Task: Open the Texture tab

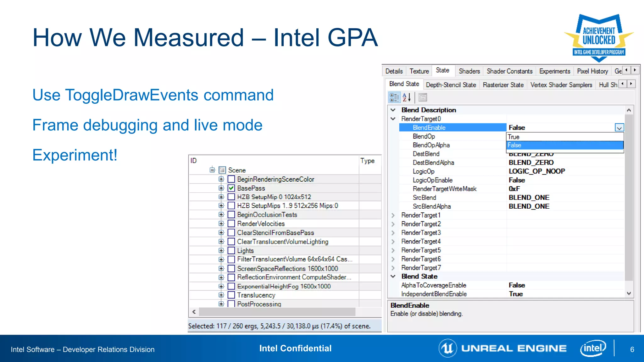Action: pyautogui.click(x=419, y=71)
